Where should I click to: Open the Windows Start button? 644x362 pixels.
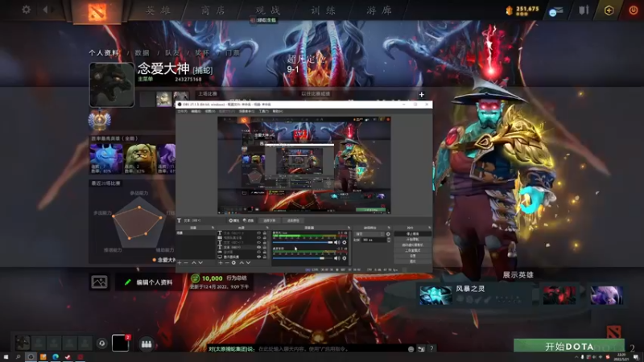(x=6, y=357)
